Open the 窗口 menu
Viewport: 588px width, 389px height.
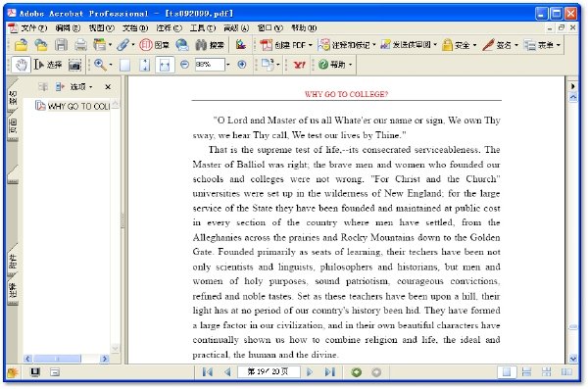pos(270,28)
